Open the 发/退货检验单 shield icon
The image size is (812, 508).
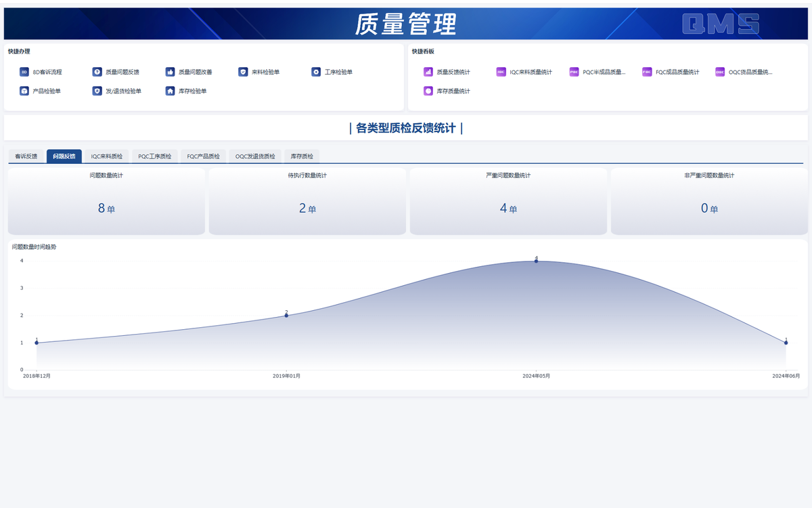(x=97, y=91)
